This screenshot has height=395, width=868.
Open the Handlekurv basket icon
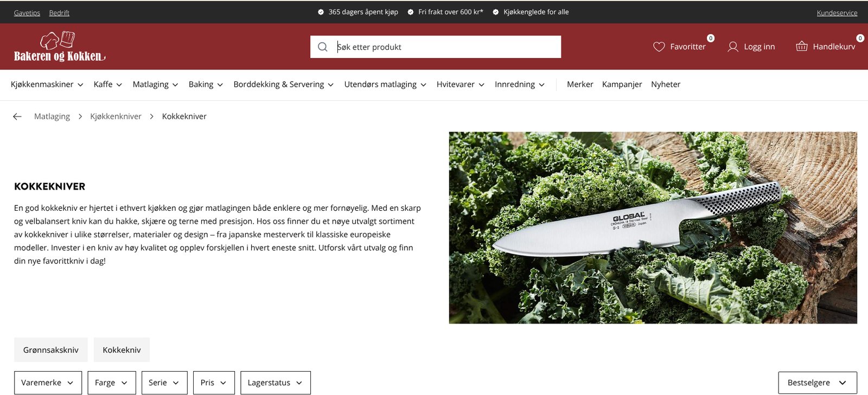801,47
